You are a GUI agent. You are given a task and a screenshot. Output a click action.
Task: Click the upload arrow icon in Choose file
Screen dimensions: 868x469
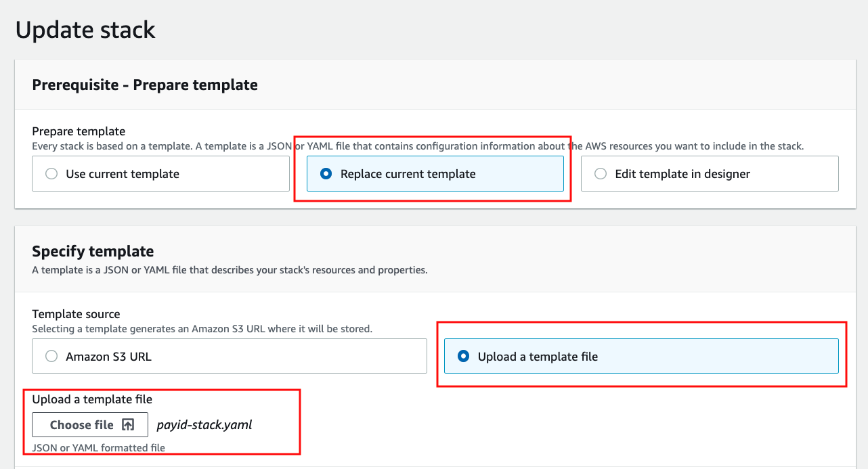pos(128,425)
